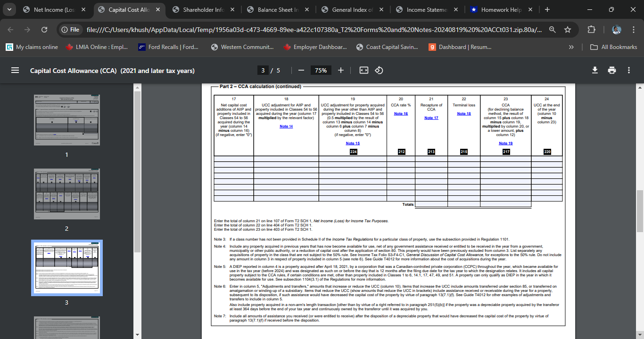Close the Shareholder Info tab
644x339 pixels.
click(232, 9)
